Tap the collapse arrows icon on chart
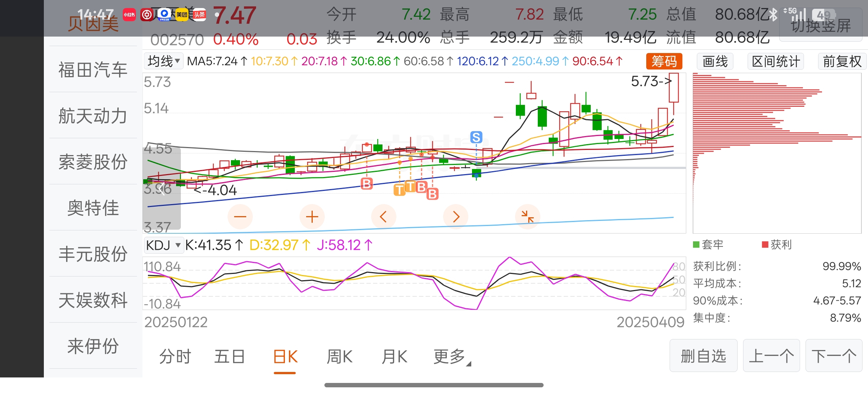This screenshot has width=868, height=395. pos(528,217)
